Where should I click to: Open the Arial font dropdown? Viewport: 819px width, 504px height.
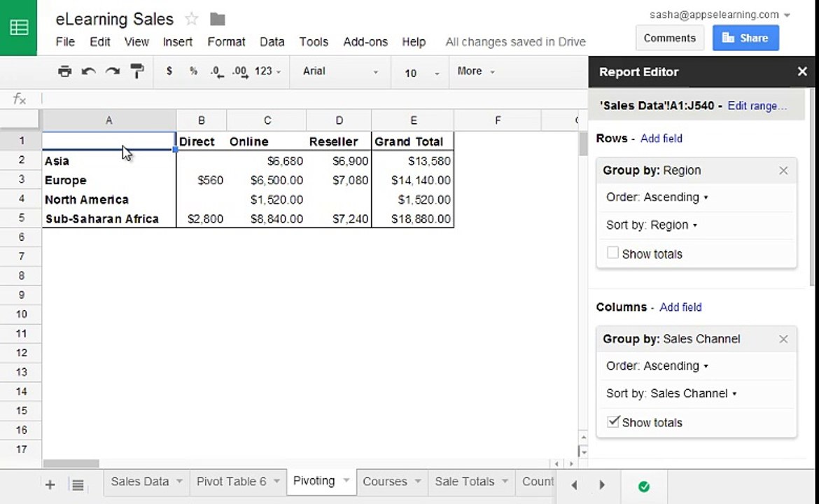(x=340, y=71)
